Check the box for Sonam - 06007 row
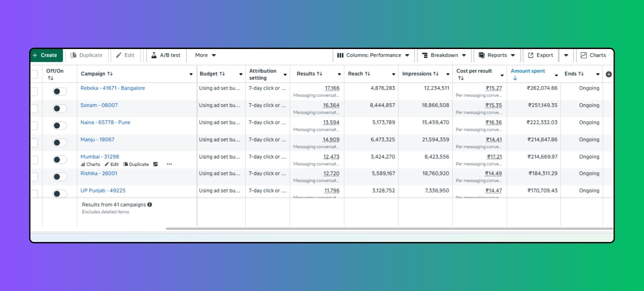This screenshot has height=291, width=644. coord(34,108)
